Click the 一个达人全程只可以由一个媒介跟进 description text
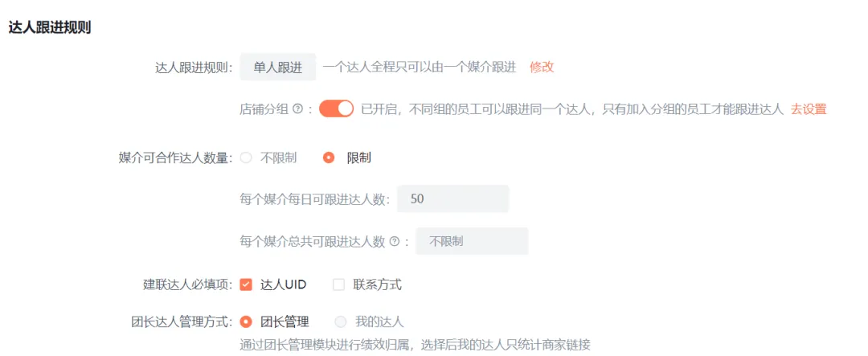 pos(420,68)
